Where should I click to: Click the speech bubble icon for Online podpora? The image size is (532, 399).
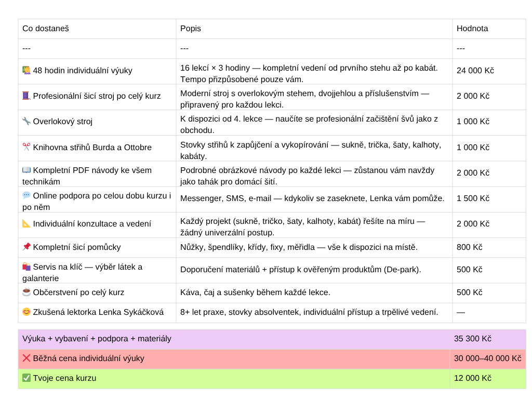tap(26, 195)
